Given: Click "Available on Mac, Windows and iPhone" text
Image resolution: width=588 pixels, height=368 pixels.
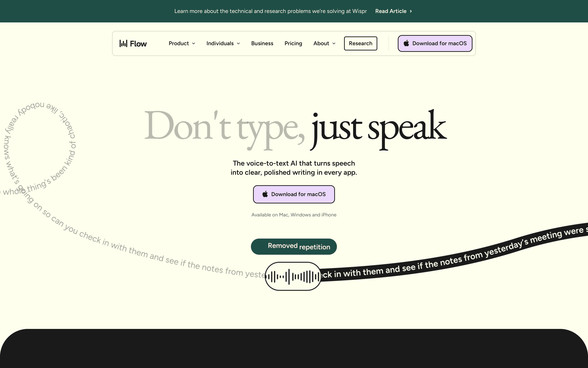Looking at the screenshot, I should (x=294, y=215).
